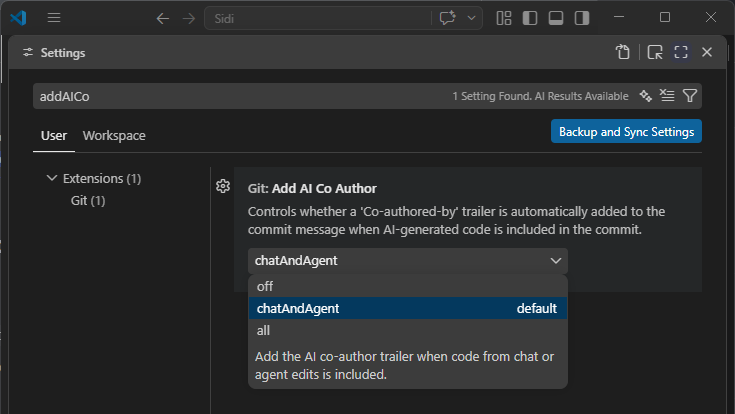This screenshot has width=735, height=414.
Task: Toggle the bottom panel visibility
Action: click(x=556, y=18)
